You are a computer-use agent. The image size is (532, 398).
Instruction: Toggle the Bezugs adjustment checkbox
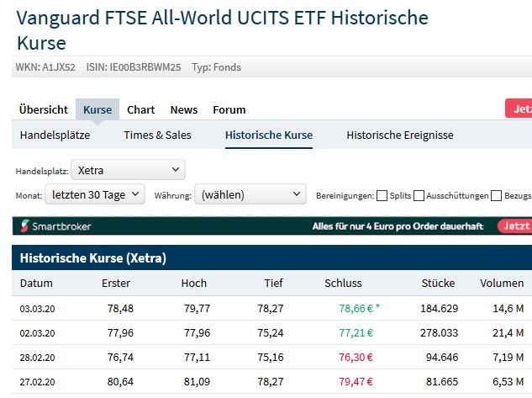pyautogui.click(x=496, y=195)
